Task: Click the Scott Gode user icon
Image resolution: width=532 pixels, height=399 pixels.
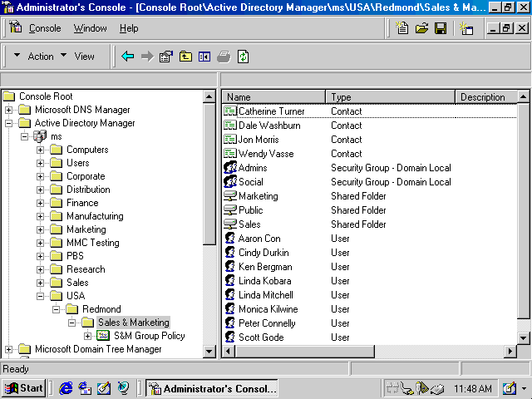Action: click(x=230, y=337)
